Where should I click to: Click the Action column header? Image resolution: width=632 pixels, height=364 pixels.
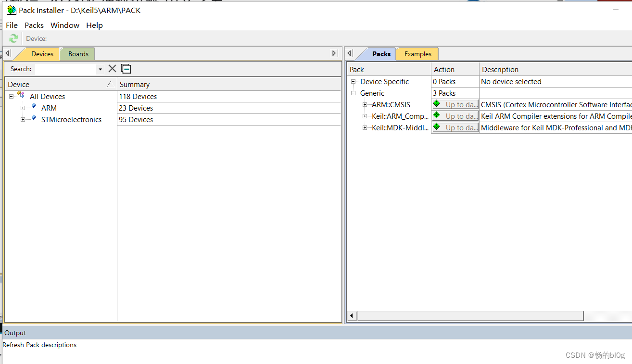pyautogui.click(x=455, y=69)
